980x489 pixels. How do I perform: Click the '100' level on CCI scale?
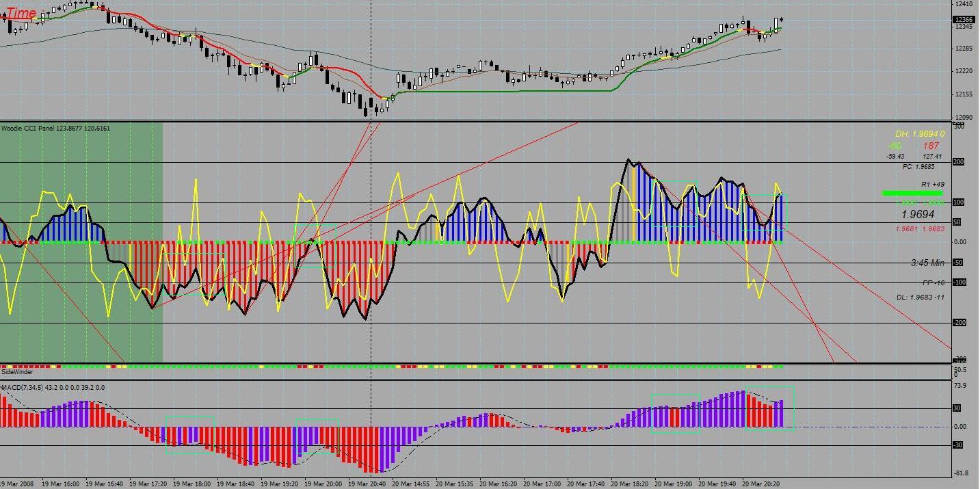(959, 202)
